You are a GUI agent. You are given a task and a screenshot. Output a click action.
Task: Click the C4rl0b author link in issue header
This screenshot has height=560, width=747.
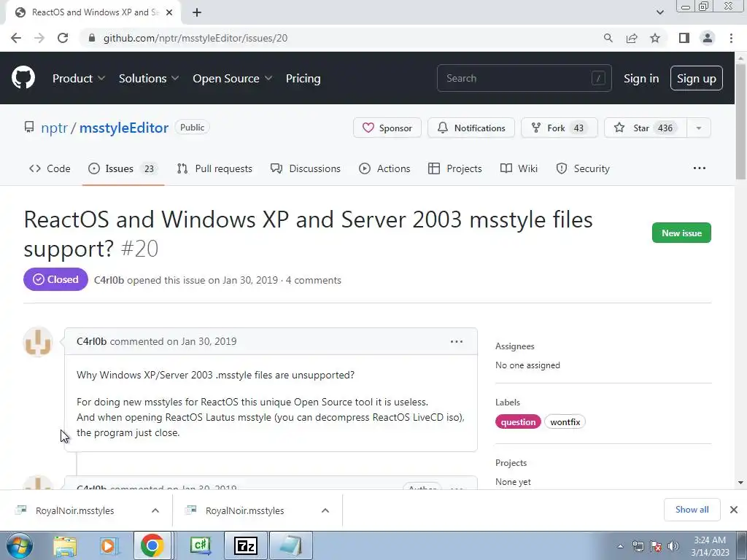coord(109,280)
